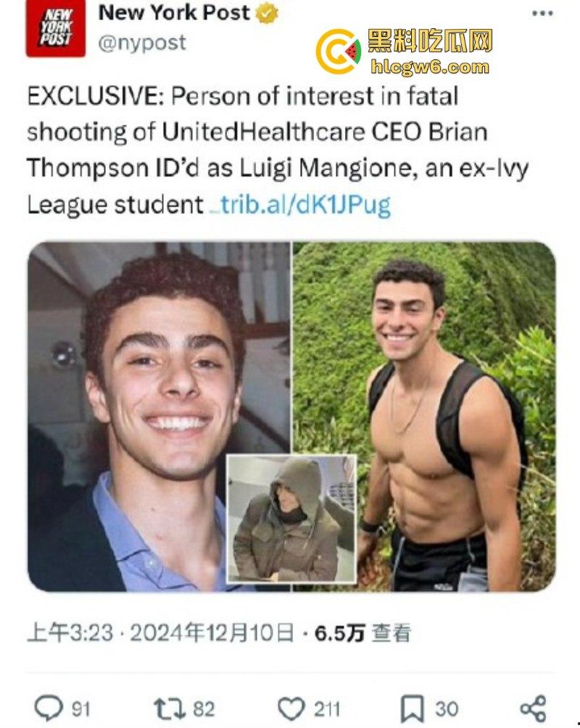Click the watermelon logo watermark icon
Image resolution: width=580 pixels, height=728 pixels.
coord(339,51)
